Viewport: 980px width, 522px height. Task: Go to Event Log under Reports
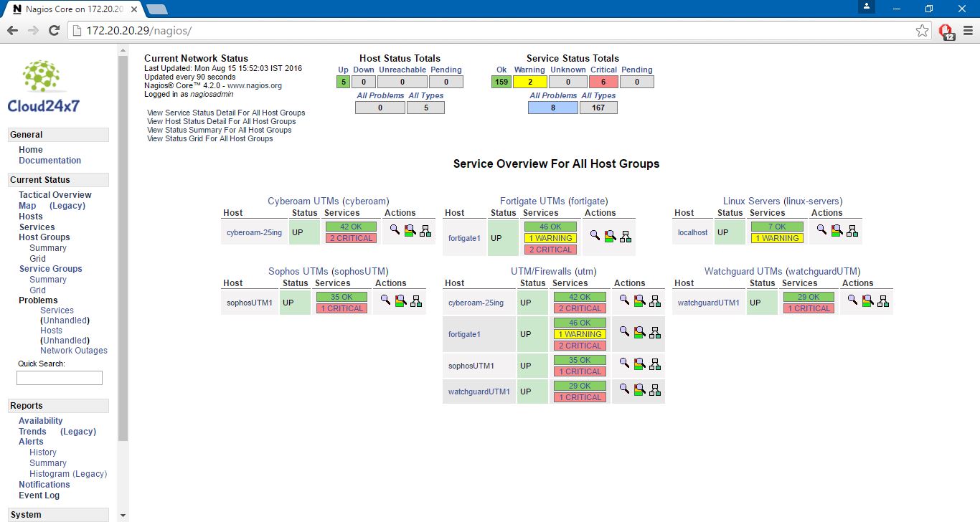coord(39,495)
